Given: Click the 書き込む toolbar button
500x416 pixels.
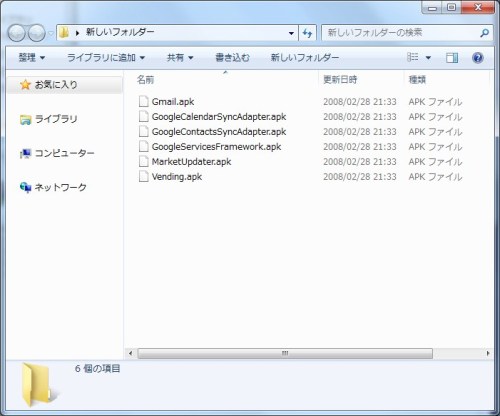Looking at the screenshot, I should coord(232,58).
